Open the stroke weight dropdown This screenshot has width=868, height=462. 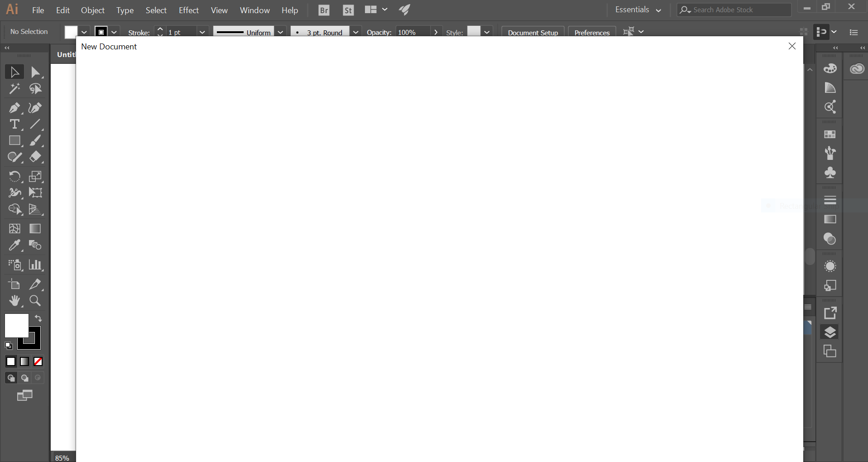(202, 32)
